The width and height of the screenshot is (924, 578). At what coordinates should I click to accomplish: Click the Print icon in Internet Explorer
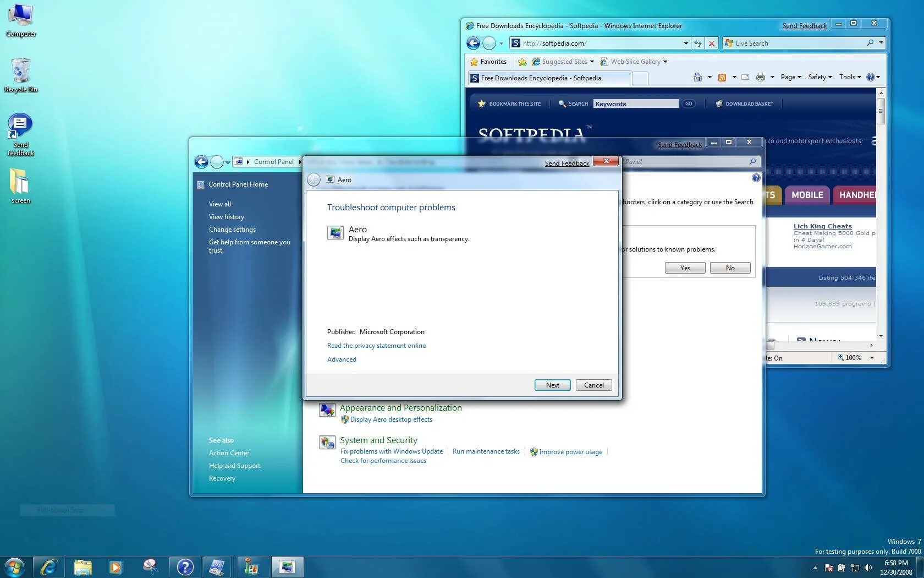761,77
